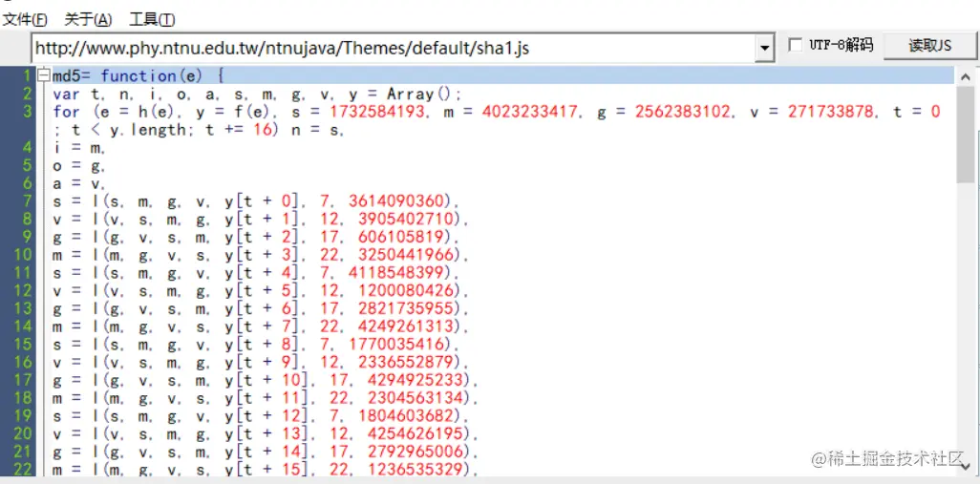The width and height of the screenshot is (980, 484).
Task: Click the constant 1200080426
Action: tap(407, 290)
